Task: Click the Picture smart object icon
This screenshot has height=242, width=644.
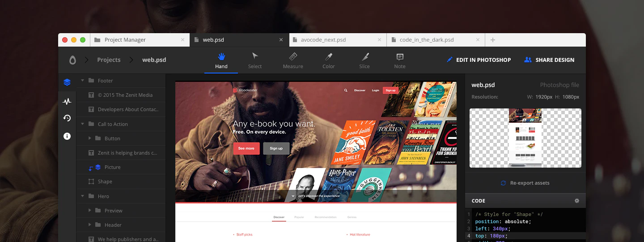Action: (x=98, y=167)
